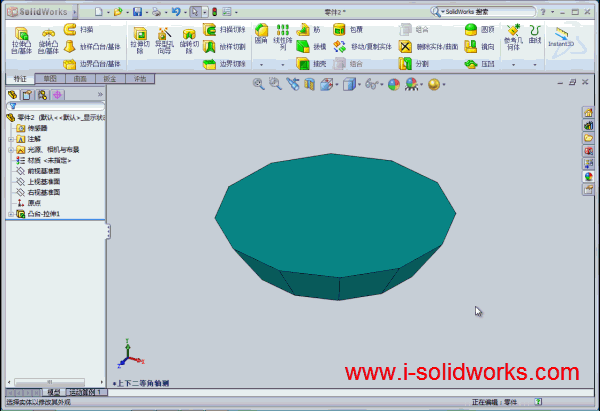This screenshot has height=411, width=600.
Task: Click the Wrap (包覆) tool
Action: (x=348, y=29)
